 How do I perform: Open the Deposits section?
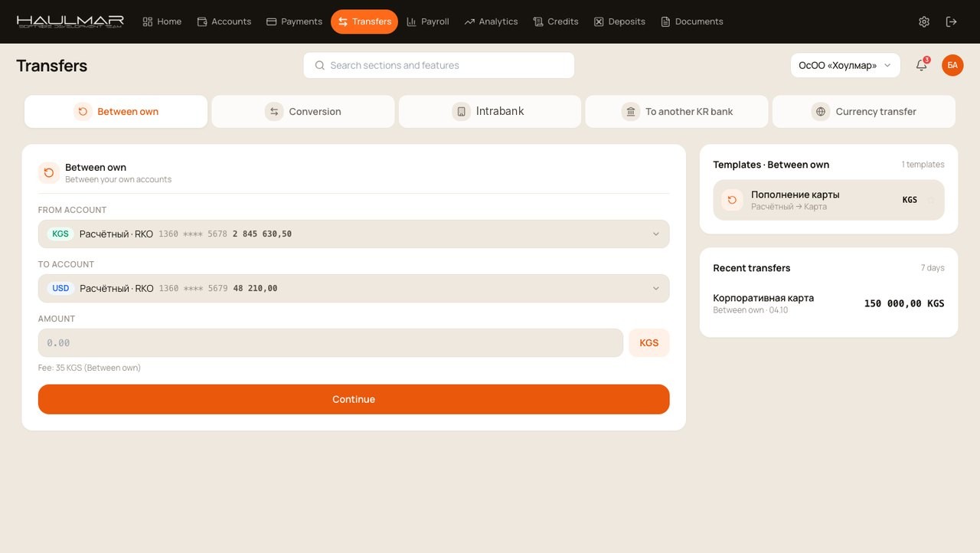point(619,21)
